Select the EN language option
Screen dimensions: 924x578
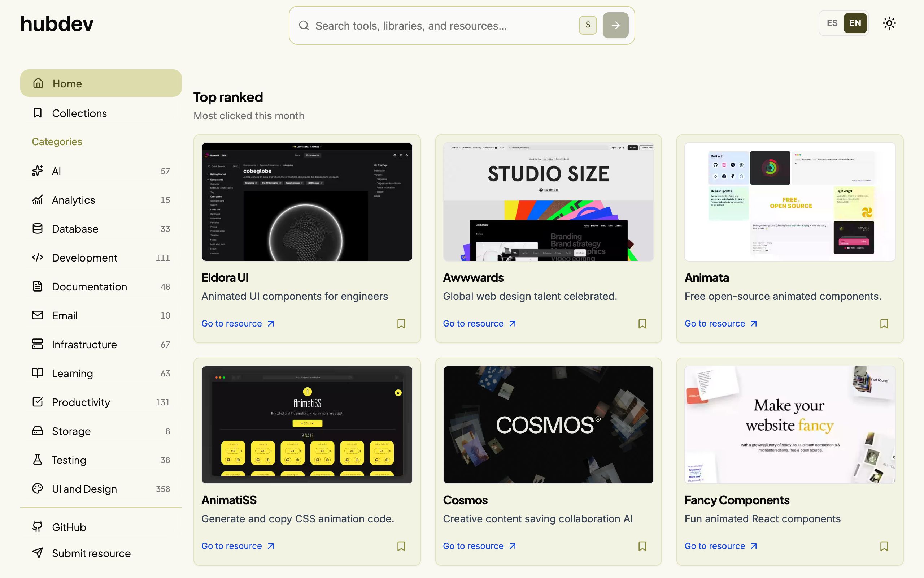(x=855, y=23)
